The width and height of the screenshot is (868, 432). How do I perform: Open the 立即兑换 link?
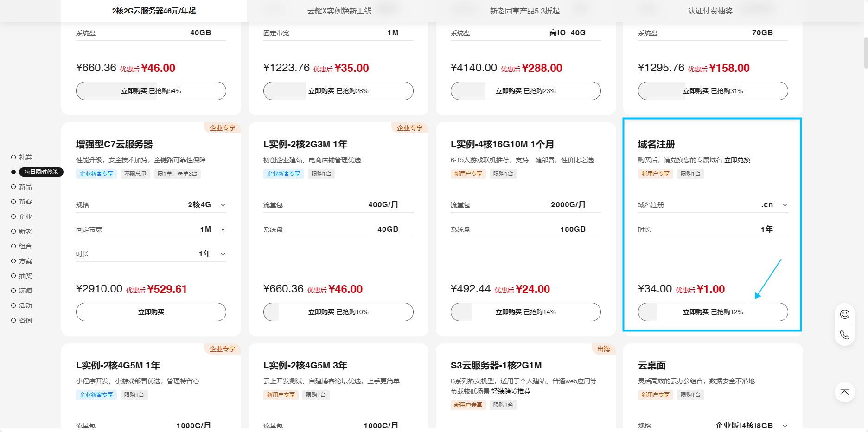737,160
